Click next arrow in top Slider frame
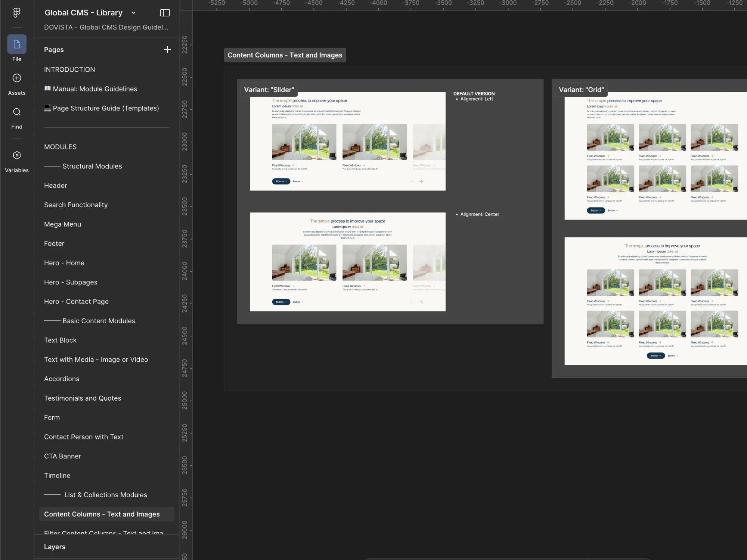The image size is (747, 560). click(421, 181)
